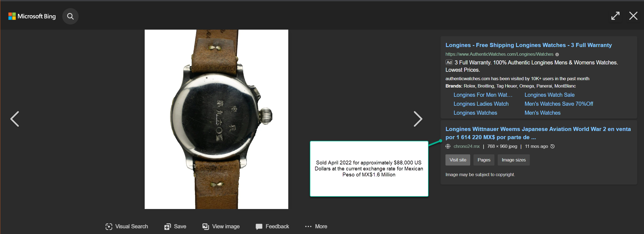644x234 pixels.
Task: Click the watch caseback photo
Action: pos(216,119)
